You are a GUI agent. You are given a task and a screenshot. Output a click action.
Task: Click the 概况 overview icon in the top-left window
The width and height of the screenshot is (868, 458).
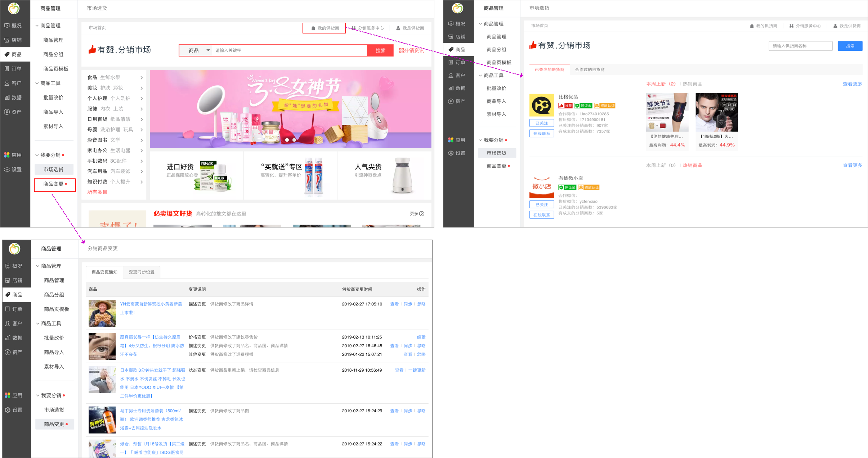coord(7,26)
